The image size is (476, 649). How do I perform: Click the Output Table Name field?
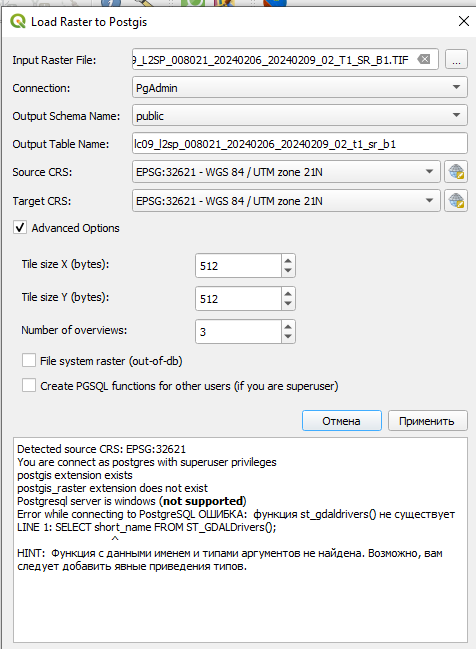pyautogui.click(x=300, y=144)
